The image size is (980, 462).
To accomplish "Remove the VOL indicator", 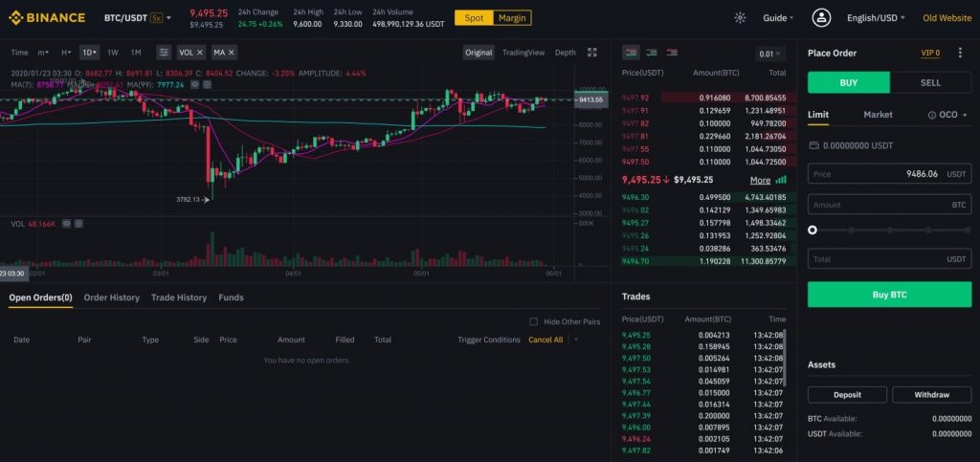I will (x=200, y=53).
